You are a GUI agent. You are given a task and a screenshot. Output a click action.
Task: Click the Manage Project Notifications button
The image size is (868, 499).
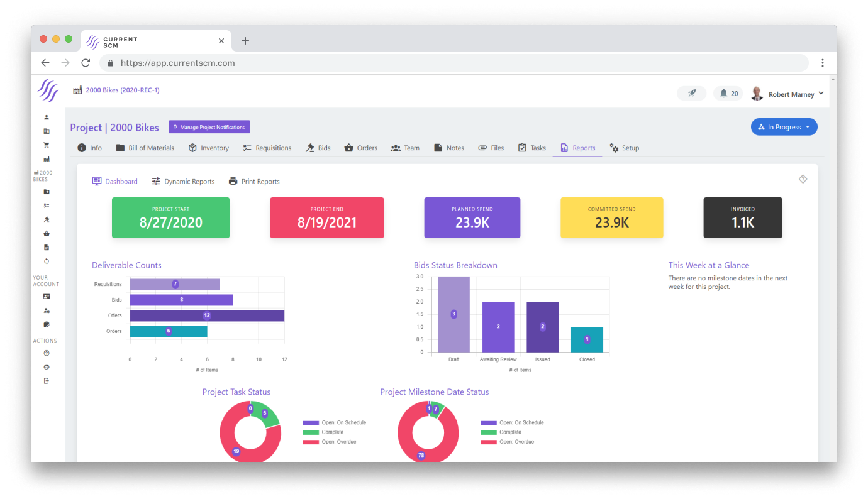[x=209, y=126]
